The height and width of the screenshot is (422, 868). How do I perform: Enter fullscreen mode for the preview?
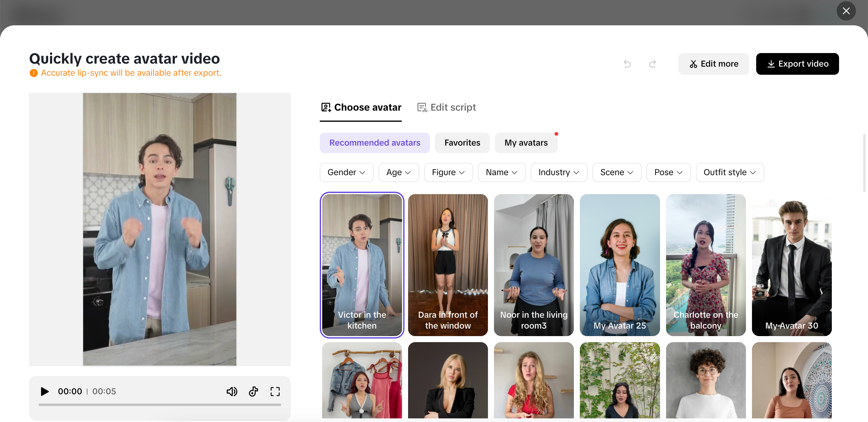click(x=275, y=391)
